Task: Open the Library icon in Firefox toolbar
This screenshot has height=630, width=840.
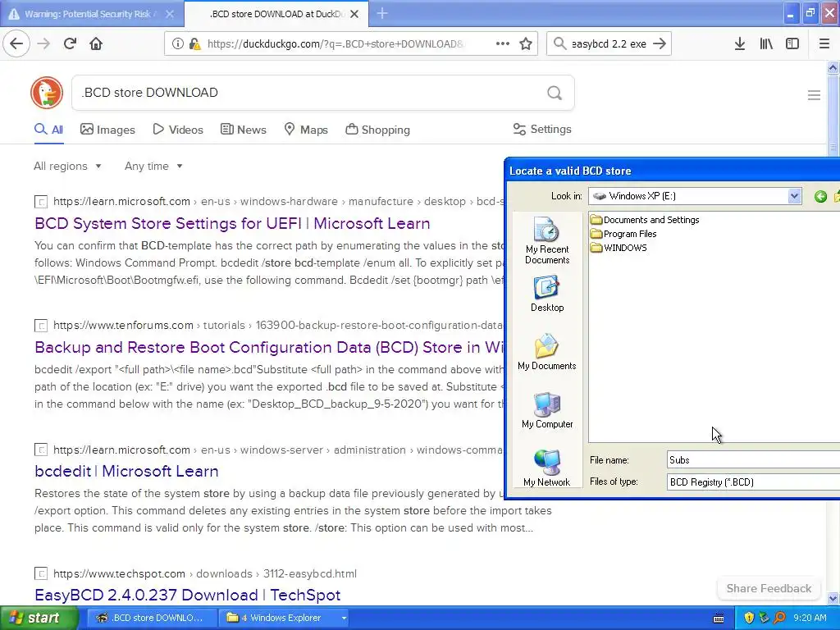Action: [x=766, y=44]
